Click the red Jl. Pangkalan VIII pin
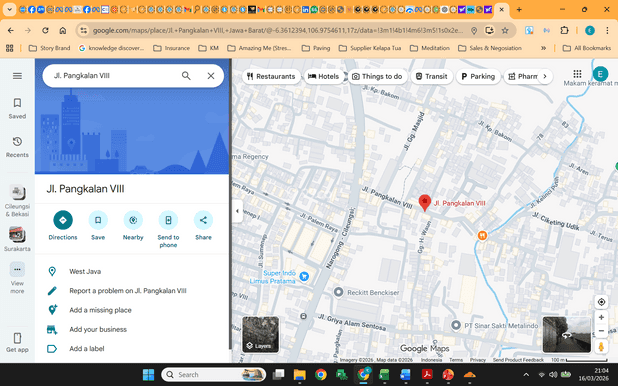The width and height of the screenshot is (618, 386). tap(424, 203)
